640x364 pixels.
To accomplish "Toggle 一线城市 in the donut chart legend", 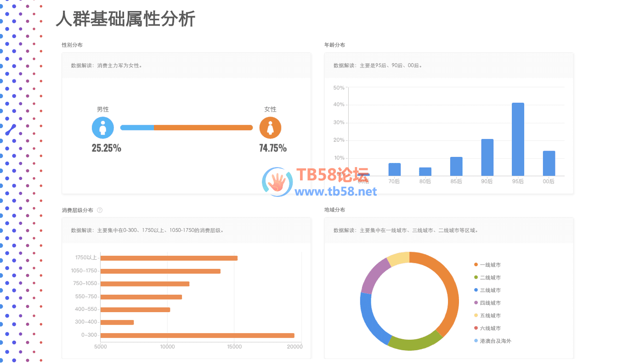I will pos(490,265).
